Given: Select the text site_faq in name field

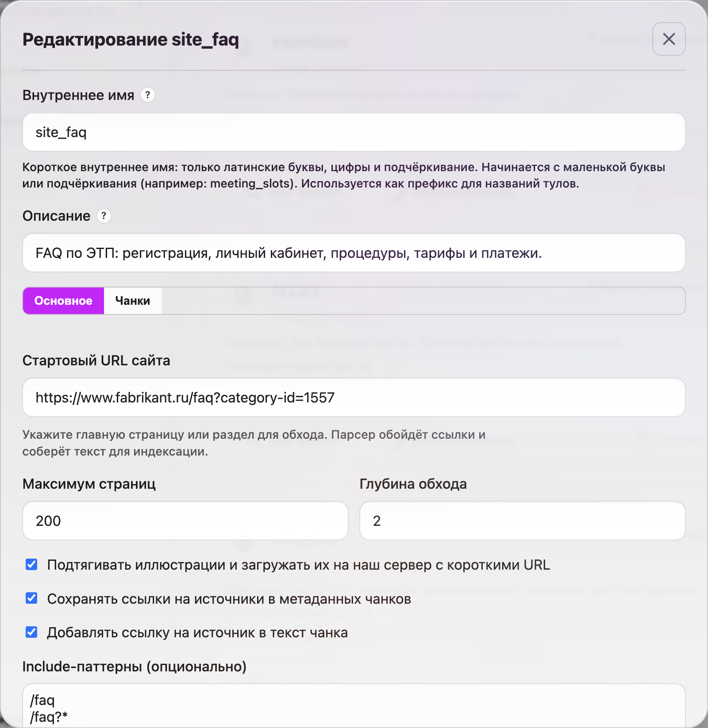Looking at the screenshot, I should pos(62,132).
